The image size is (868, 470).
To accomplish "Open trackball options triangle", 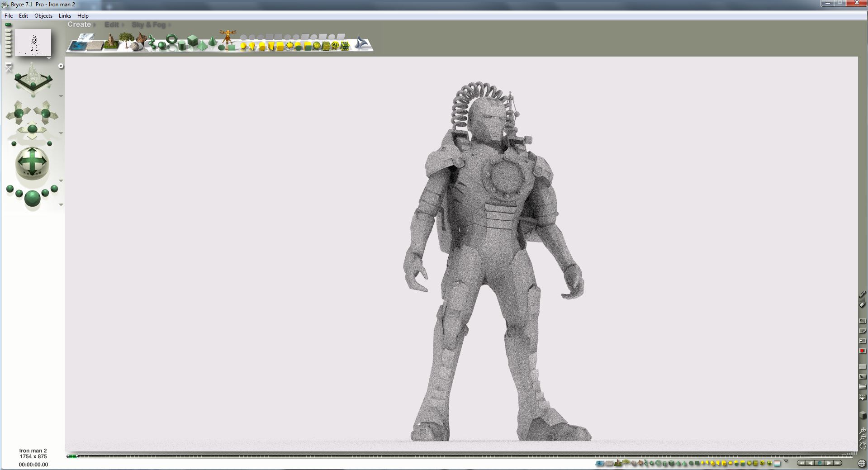I will point(61,181).
